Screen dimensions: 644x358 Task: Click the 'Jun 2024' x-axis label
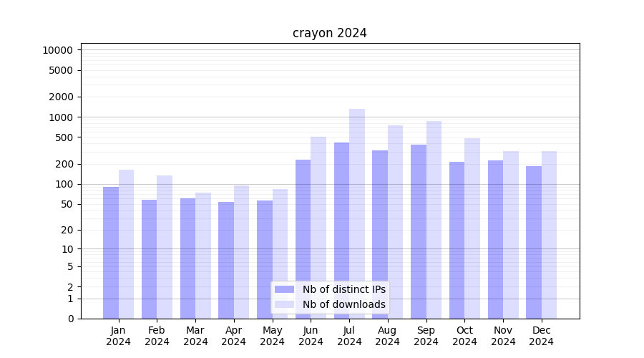[x=311, y=336]
